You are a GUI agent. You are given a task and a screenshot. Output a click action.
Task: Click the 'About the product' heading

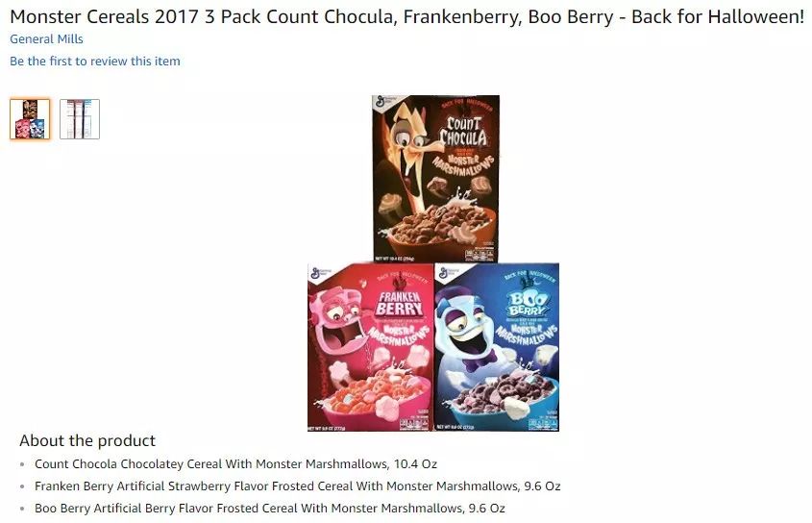pyautogui.click(x=87, y=440)
